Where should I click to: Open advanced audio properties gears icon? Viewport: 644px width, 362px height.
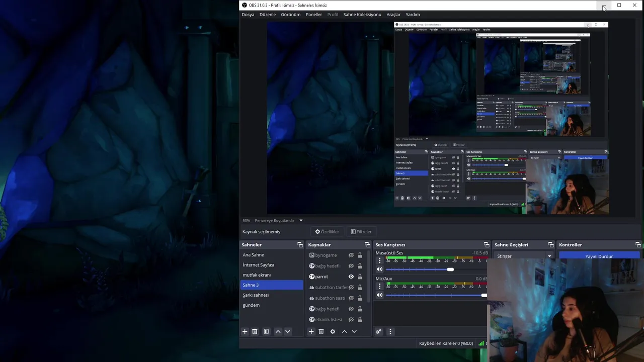379,331
